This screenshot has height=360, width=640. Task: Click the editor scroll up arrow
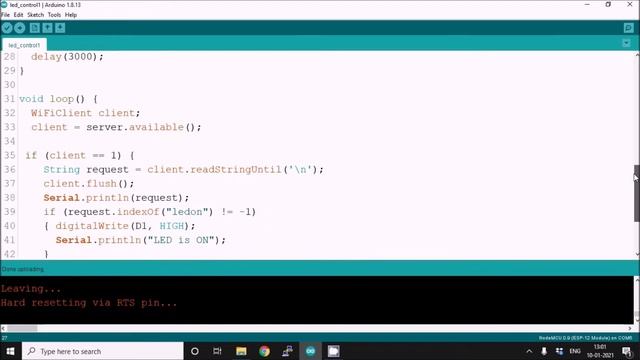[637, 55]
